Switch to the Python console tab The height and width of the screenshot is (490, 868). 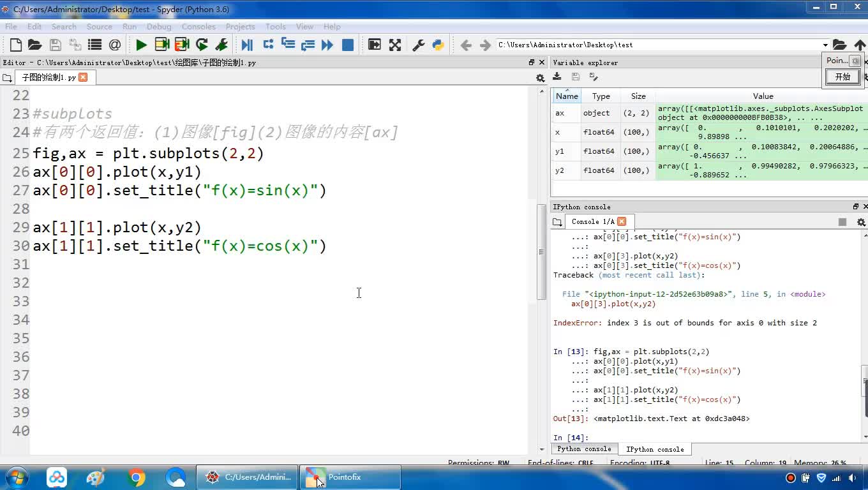point(584,449)
